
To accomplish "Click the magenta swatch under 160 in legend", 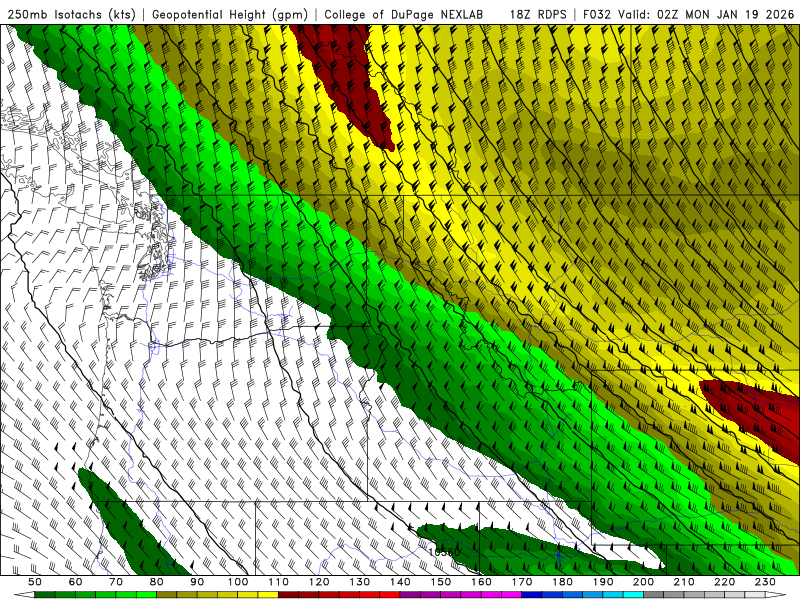I will pos(471,594).
